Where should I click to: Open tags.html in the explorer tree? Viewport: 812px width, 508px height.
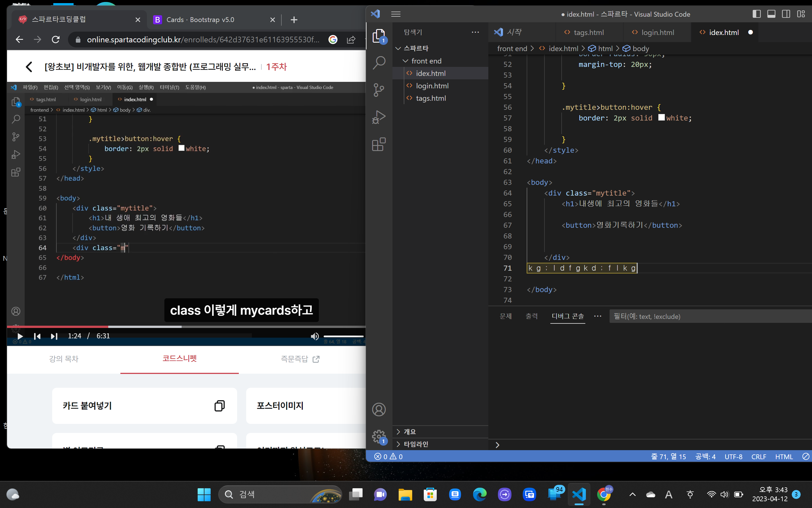pyautogui.click(x=441, y=98)
